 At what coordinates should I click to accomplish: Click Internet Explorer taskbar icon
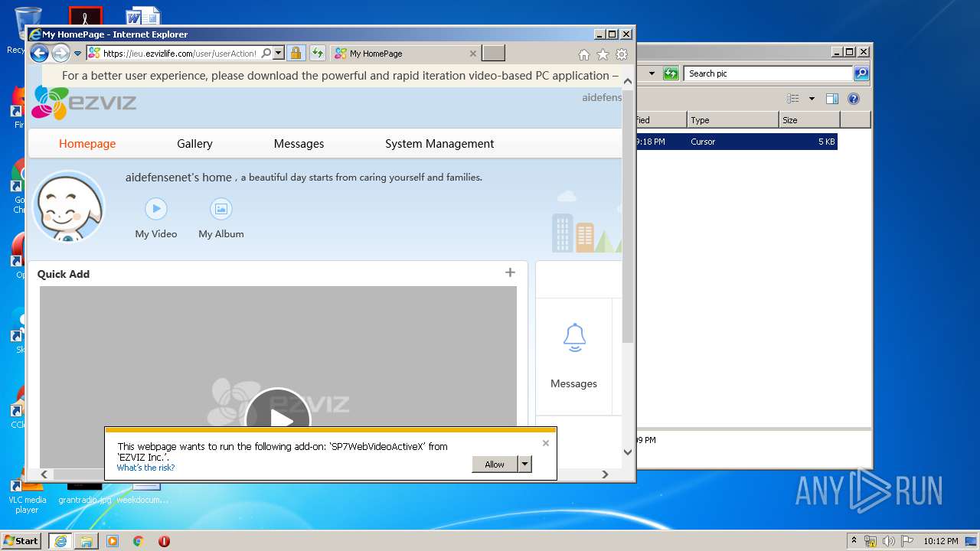click(x=60, y=541)
